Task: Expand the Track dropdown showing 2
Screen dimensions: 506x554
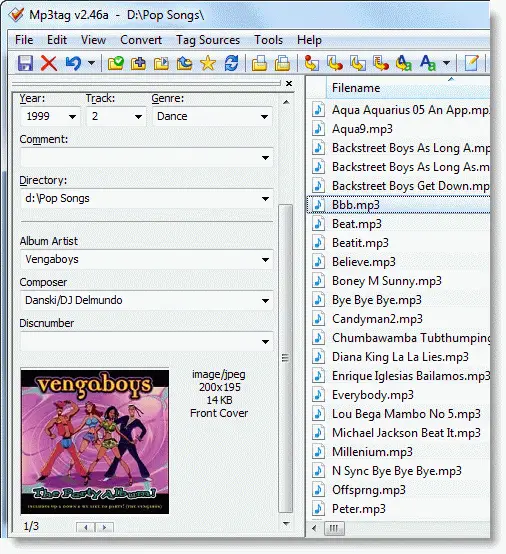Action: 138,117
